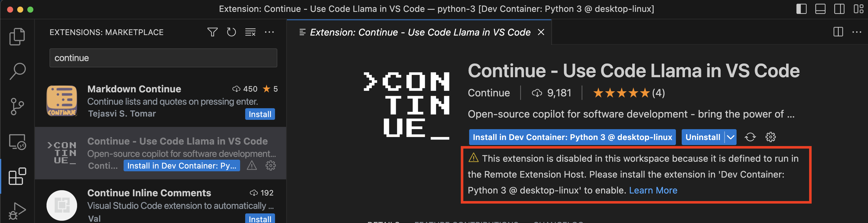The width and height of the screenshot is (868, 223).
Task: Follow the Learn More link
Action: pos(653,190)
